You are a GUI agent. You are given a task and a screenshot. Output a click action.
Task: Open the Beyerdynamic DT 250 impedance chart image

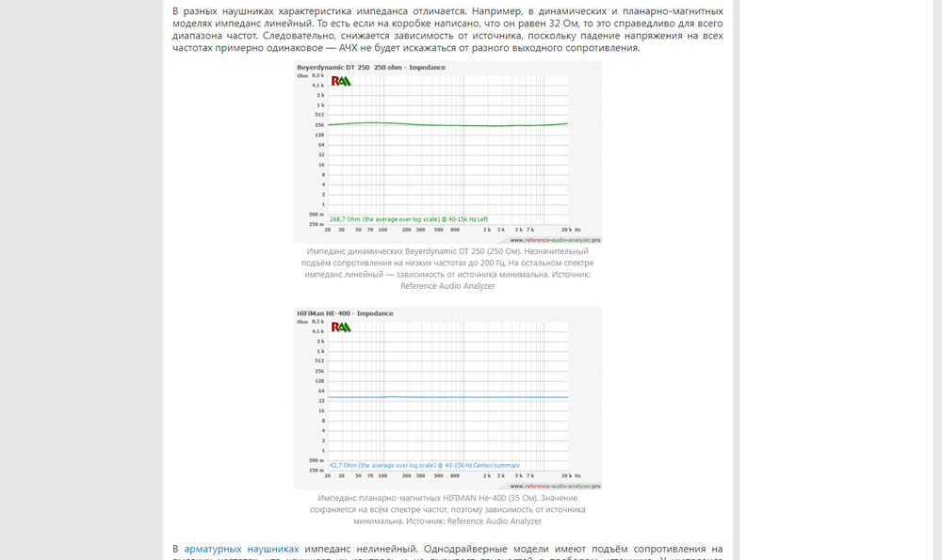[x=447, y=169]
